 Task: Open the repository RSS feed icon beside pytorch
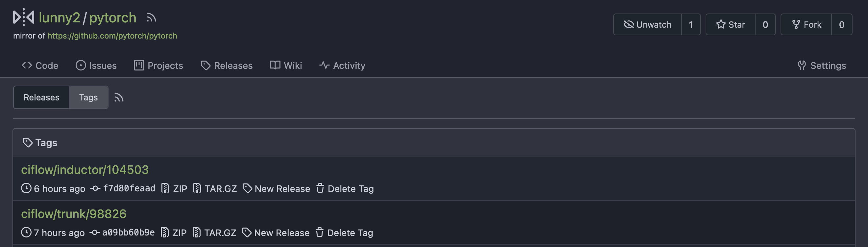(x=151, y=17)
